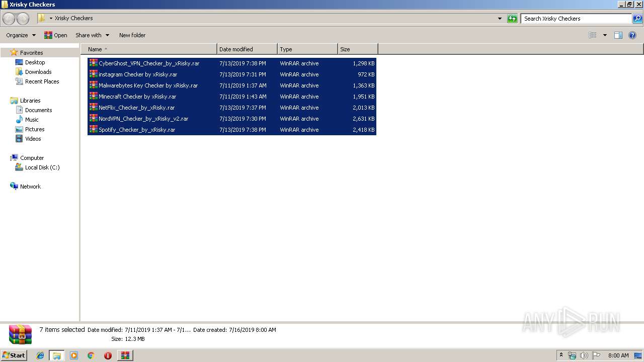The width and height of the screenshot is (644, 362).
Task: Select the Malwarebytes Key Checker archive icon
Action: click(94, 85)
